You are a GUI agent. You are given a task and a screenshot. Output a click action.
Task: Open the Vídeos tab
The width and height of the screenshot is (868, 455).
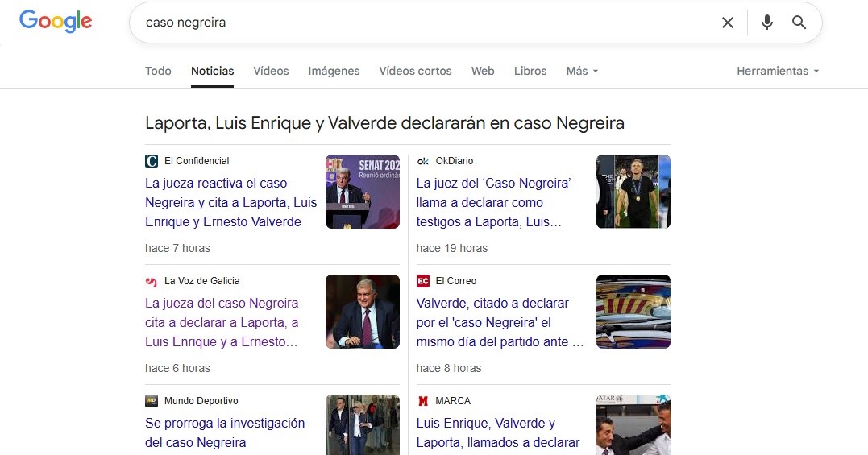click(272, 71)
